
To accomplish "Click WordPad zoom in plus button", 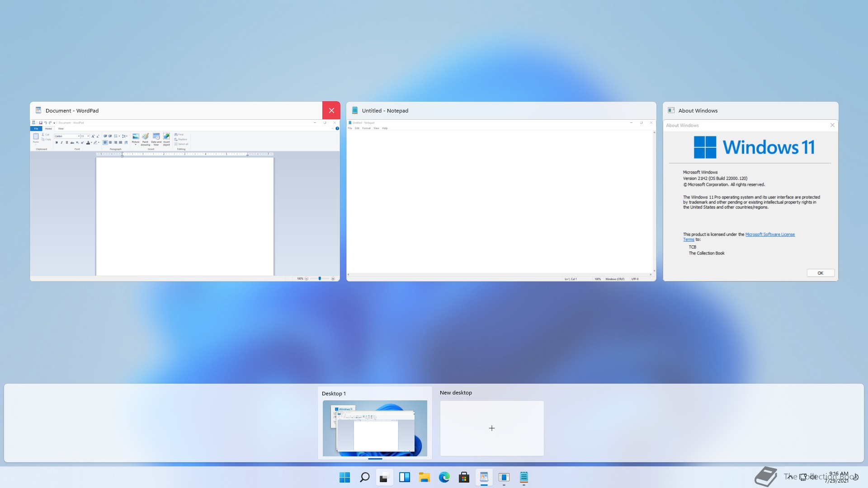I will pyautogui.click(x=333, y=279).
